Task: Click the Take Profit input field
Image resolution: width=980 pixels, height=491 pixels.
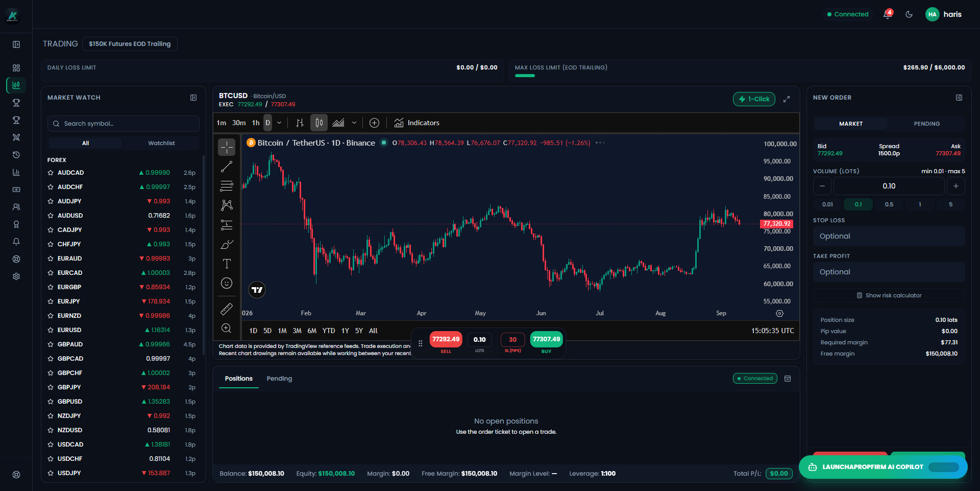Action: point(889,272)
